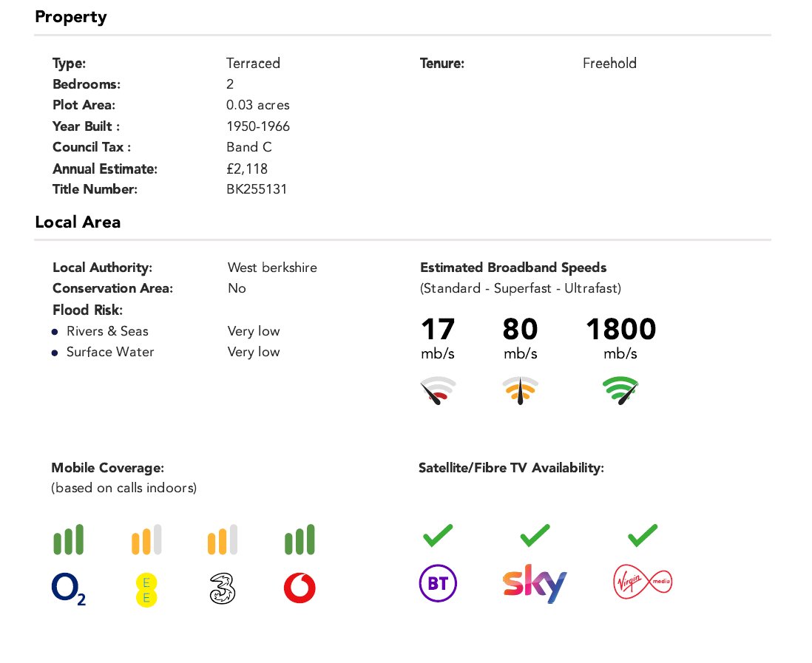
Task: Click the green checkmark above BT
Action: tap(438, 535)
